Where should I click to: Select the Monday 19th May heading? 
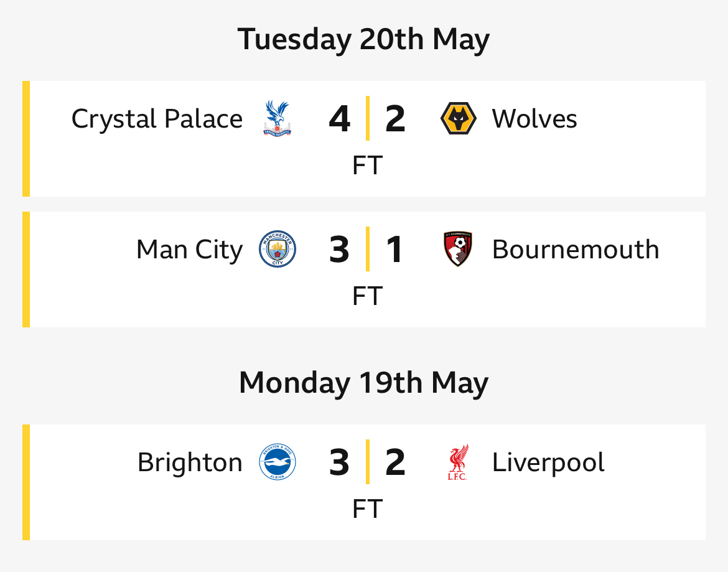point(363,383)
